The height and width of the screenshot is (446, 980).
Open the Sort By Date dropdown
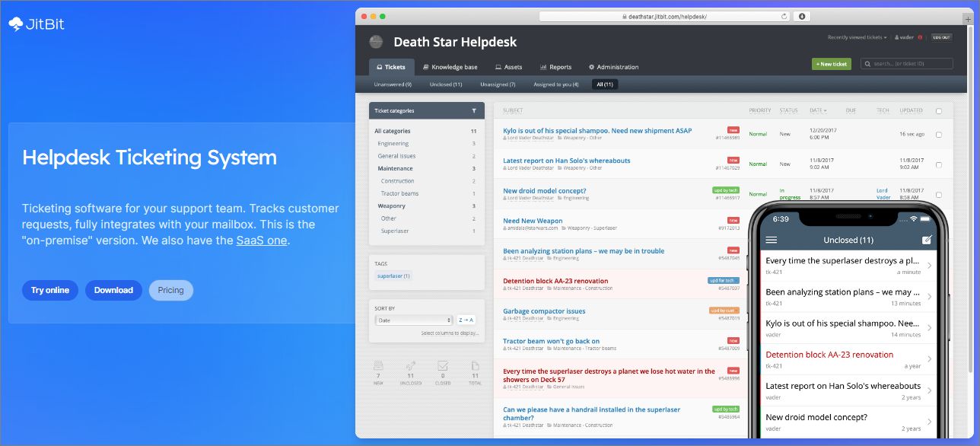pyautogui.click(x=415, y=320)
